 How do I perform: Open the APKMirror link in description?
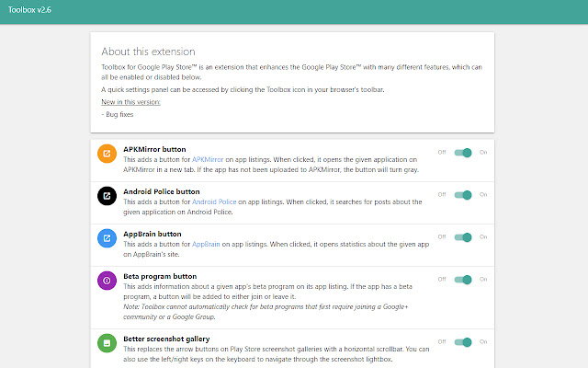pos(210,159)
